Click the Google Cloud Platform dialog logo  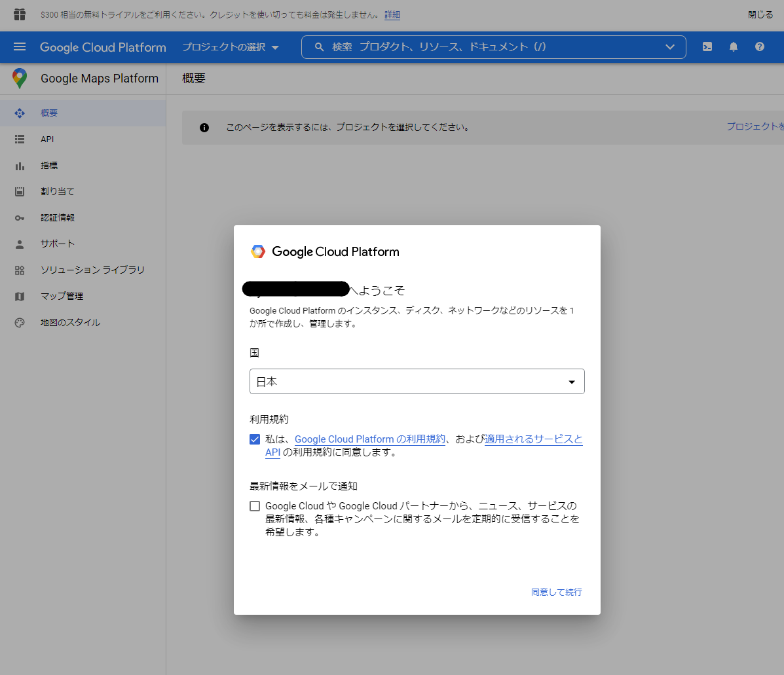pyautogui.click(x=258, y=251)
